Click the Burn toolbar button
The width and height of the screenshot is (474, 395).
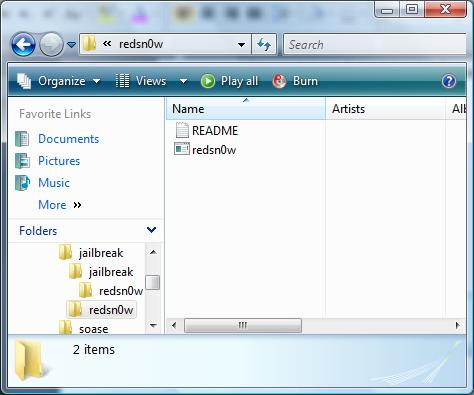[295, 81]
